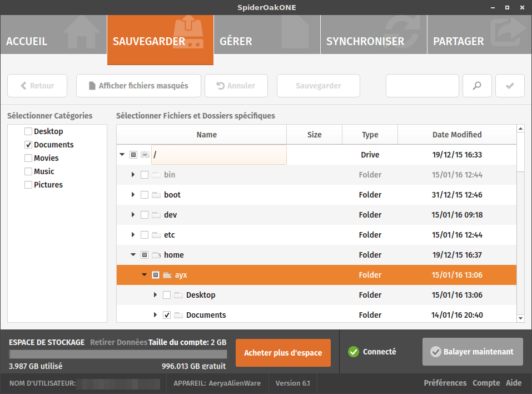Uncheck the Documents category checkbox

(x=28, y=145)
